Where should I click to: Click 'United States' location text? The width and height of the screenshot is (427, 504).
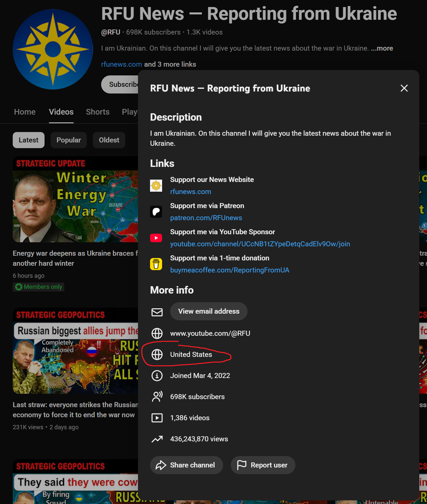click(191, 355)
